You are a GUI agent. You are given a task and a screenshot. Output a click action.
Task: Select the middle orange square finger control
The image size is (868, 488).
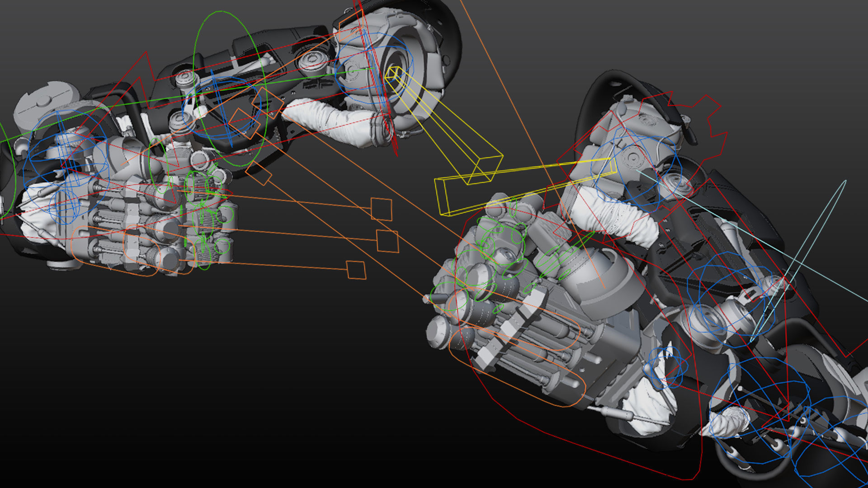[x=387, y=241]
